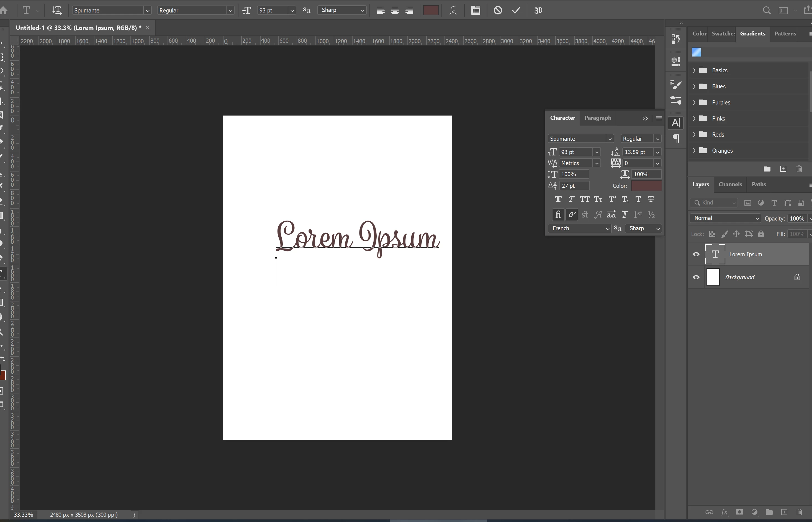Click the text Color swatch in the Character panel
The image size is (812, 522).
point(646,186)
